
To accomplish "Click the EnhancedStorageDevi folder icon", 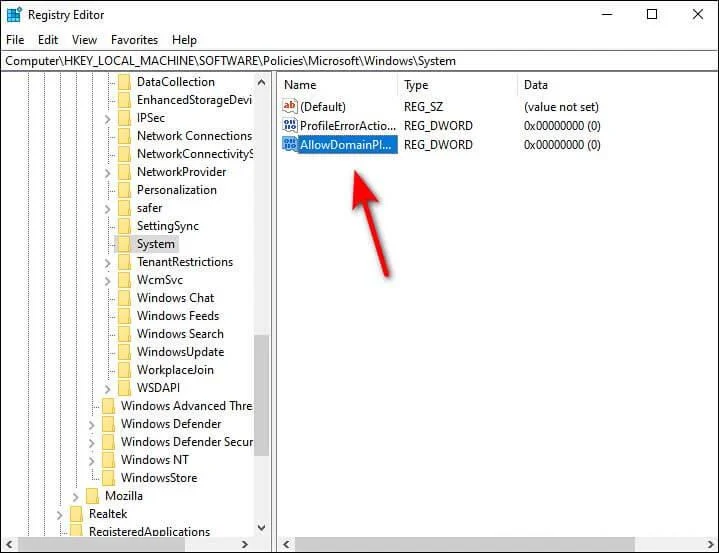I will (124, 100).
